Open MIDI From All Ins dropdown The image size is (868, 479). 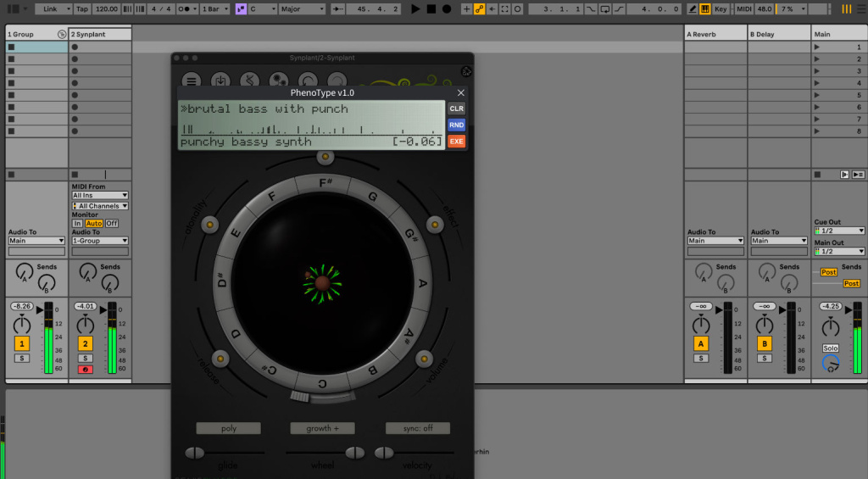tap(100, 196)
